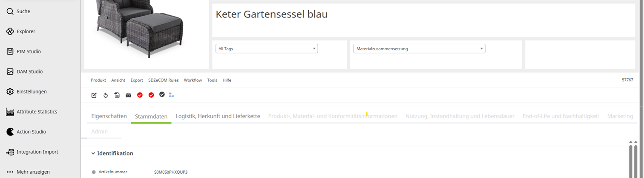644x178 pixels.
Task: Click the Artikelnummer value S0M0S0PHXQUP3
Action: [x=171, y=172]
